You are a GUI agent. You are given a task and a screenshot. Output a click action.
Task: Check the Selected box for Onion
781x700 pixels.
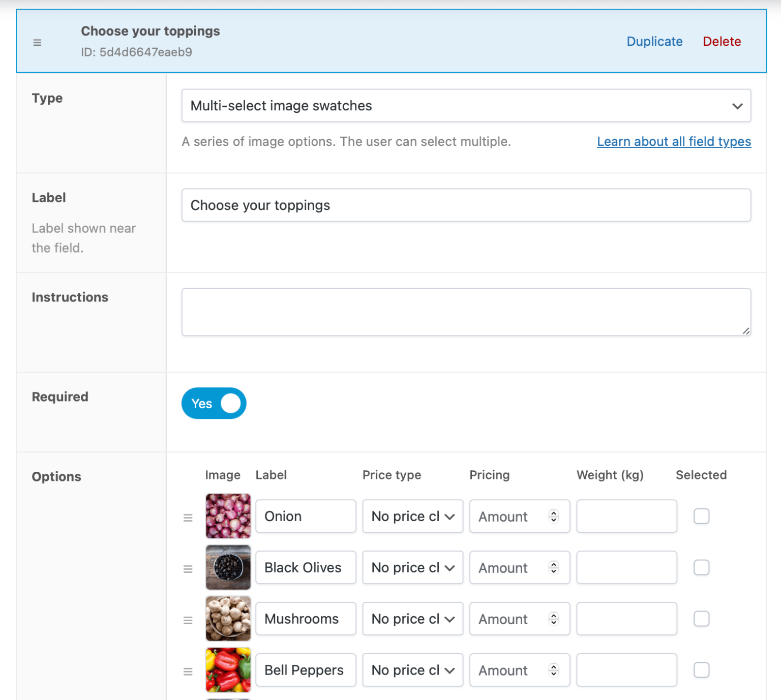coord(702,516)
